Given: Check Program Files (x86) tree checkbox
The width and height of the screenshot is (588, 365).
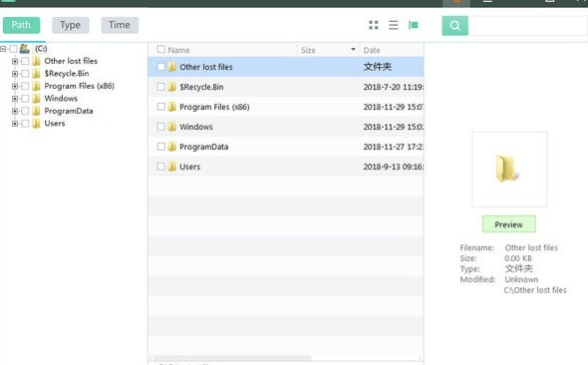Looking at the screenshot, I should (25, 87).
